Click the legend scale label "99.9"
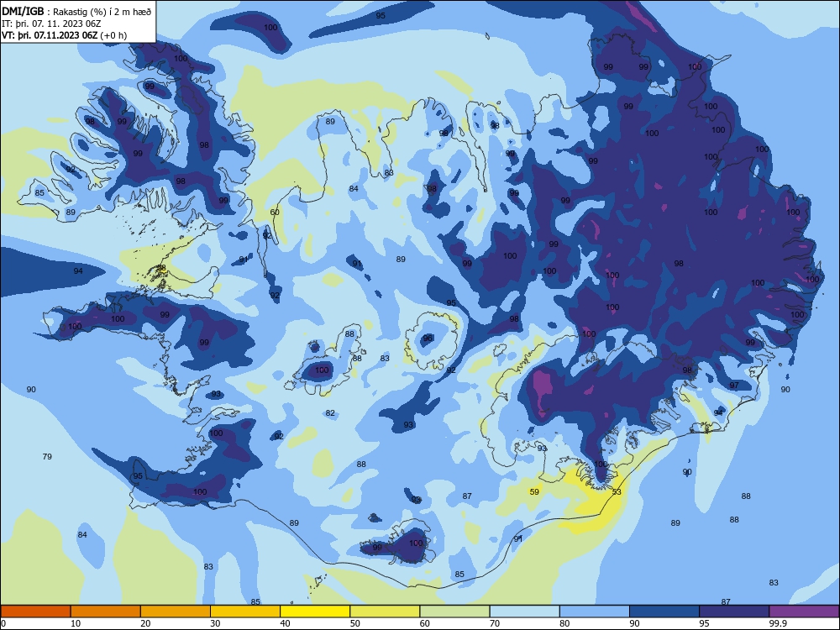Viewport: 840px width, 630px height. click(x=778, y=623)
